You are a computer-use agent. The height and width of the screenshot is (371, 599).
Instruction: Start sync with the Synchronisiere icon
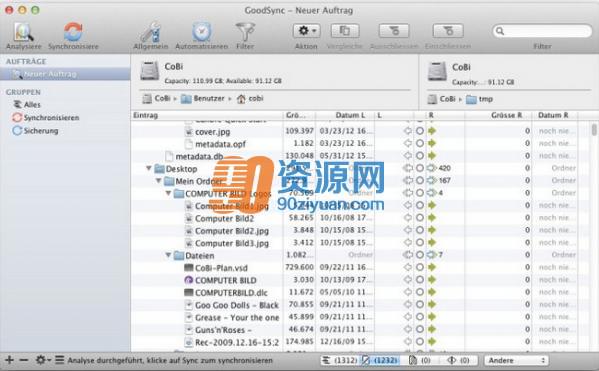coord(73,32)
